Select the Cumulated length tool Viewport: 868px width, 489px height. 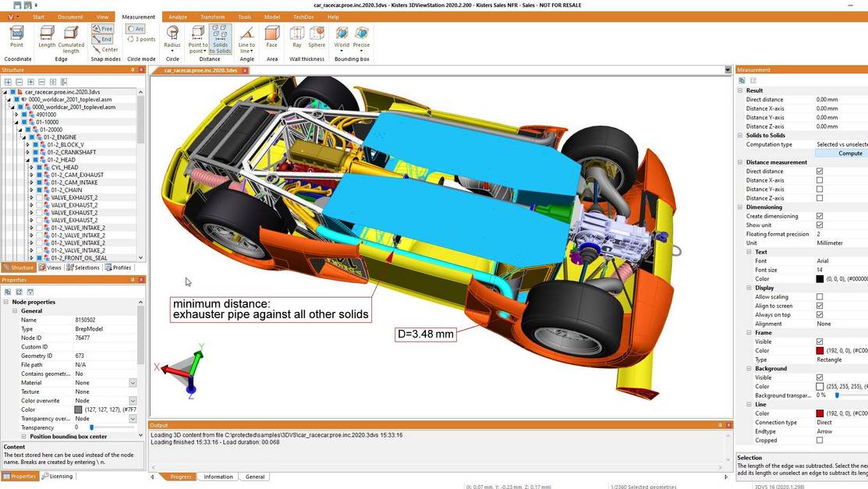[71, 39]
